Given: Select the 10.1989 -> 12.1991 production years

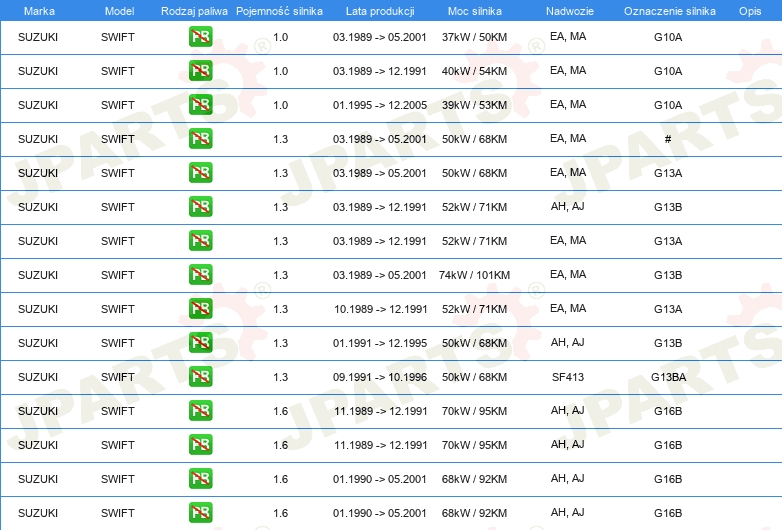Looking at the screenshot, I should pos(381,309).
